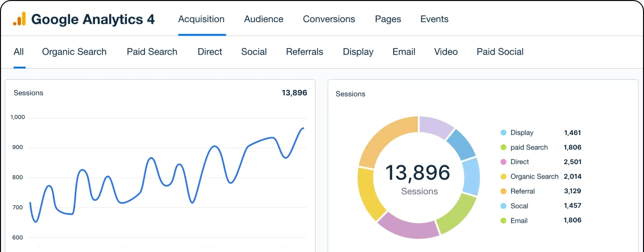Switch to the Audience tab

click(x=263, y=19)
